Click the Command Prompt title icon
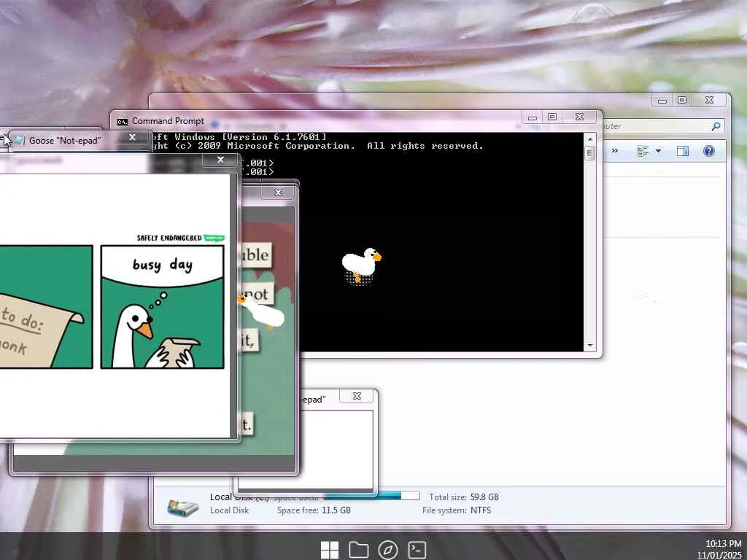747x560 pixels. pos(123,122)
